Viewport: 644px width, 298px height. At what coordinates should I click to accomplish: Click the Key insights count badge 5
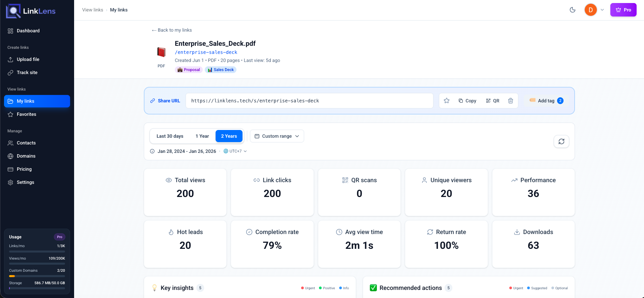click(x=200, y=288)
